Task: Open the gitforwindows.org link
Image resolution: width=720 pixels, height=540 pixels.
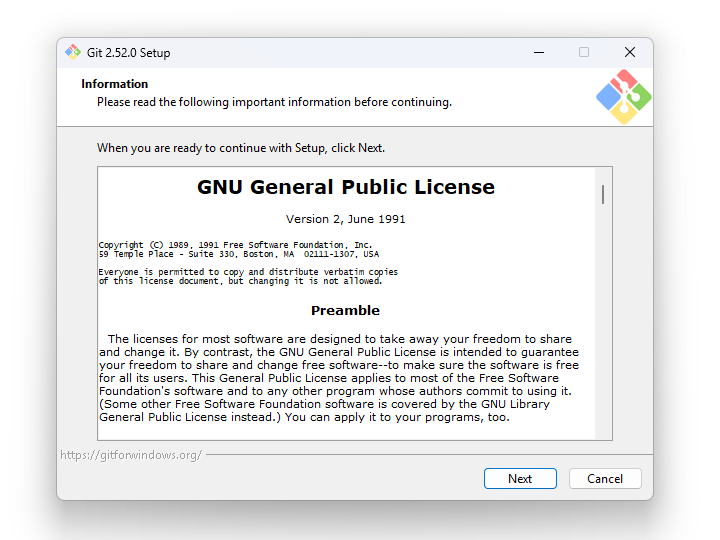Action: 131,455
